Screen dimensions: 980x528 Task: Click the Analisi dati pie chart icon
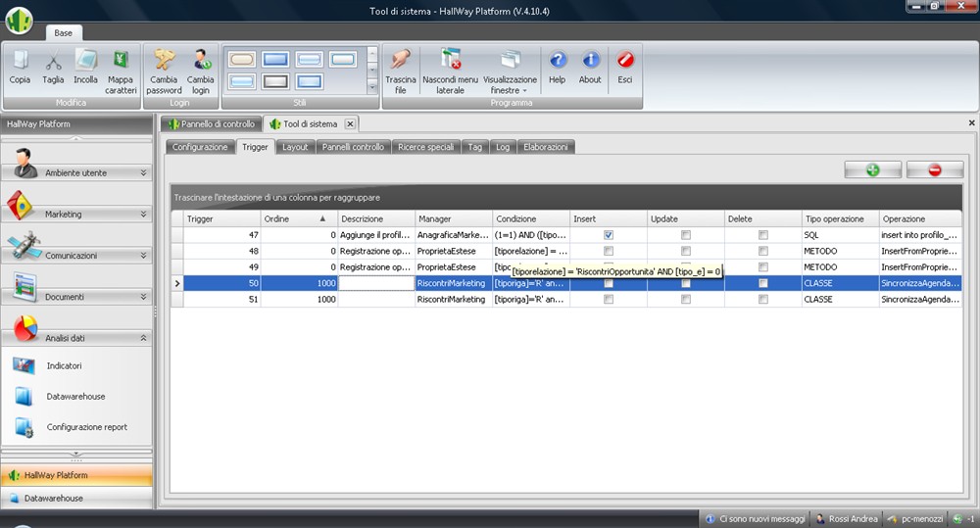click(25, 328)
